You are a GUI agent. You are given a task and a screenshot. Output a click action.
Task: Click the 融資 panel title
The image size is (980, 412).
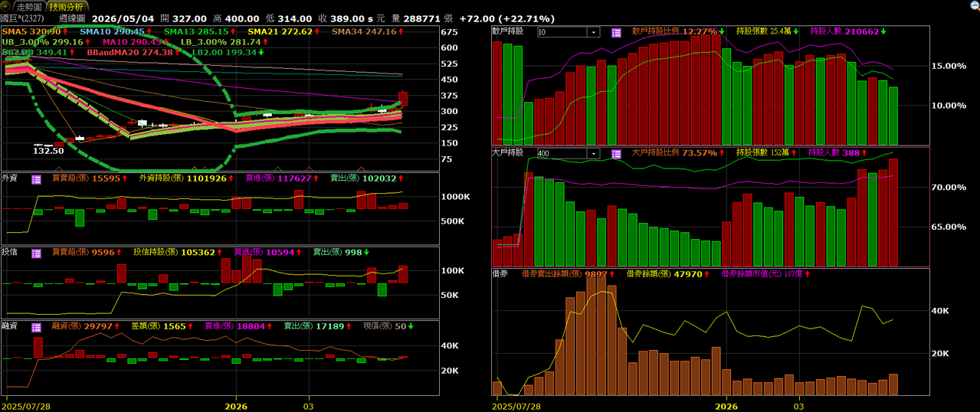10,327
